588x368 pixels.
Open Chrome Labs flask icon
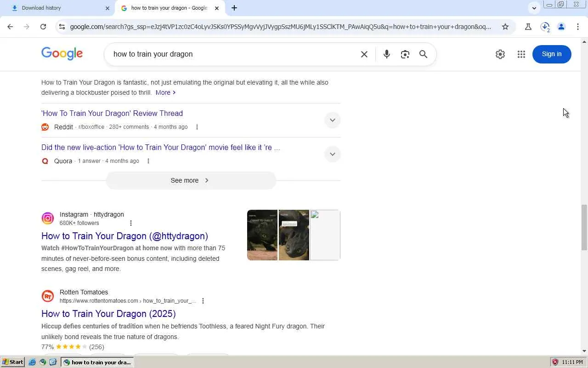pyautogui.click(x=528, y=27)
